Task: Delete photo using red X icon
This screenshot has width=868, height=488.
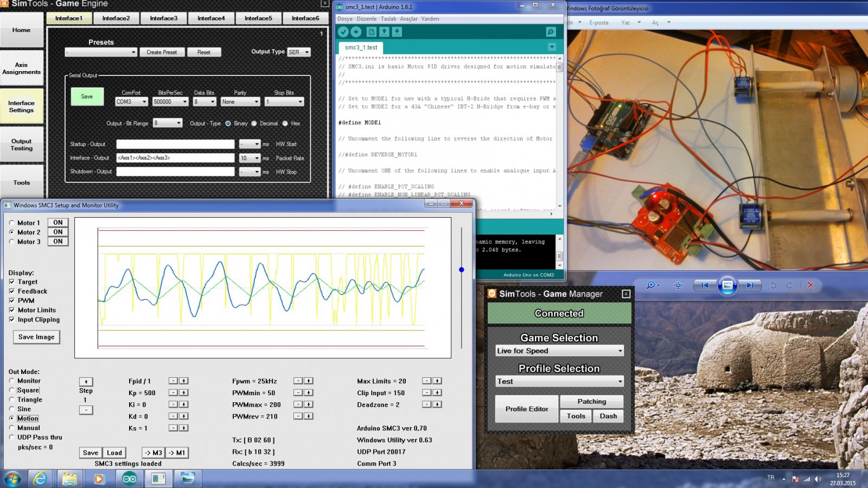Action: [x=810, y=285]
